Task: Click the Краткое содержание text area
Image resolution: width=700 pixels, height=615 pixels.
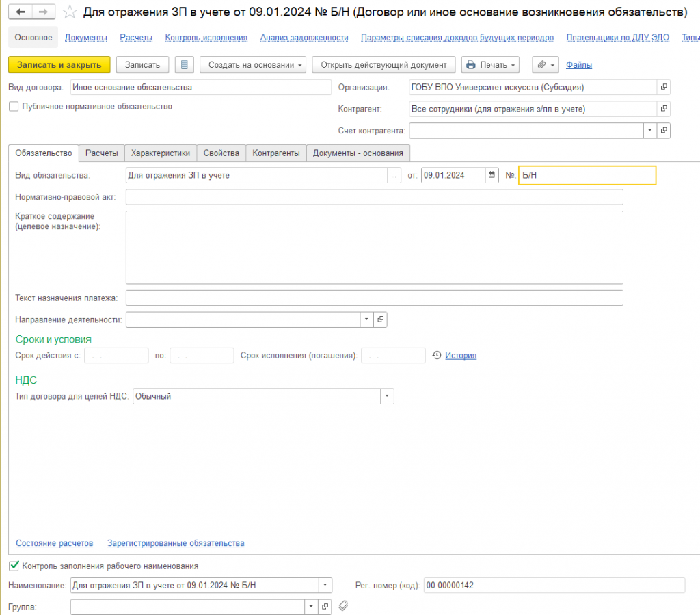Action: click(x=374, y=248)
